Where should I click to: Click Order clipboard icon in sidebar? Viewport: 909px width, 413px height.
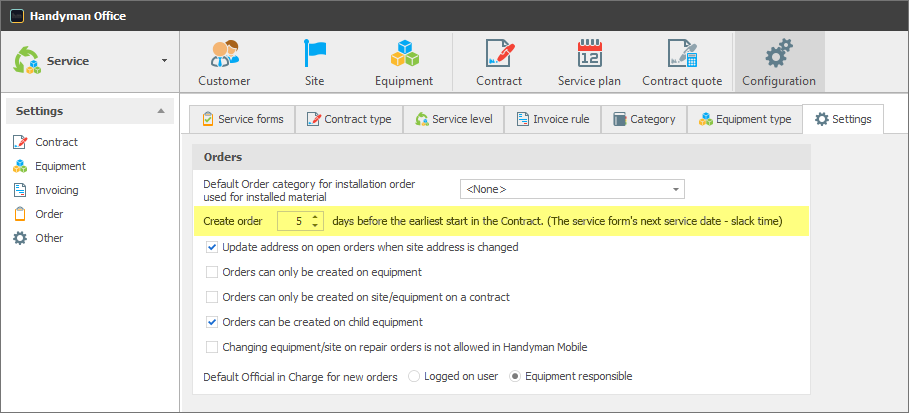tap(20, 214)
